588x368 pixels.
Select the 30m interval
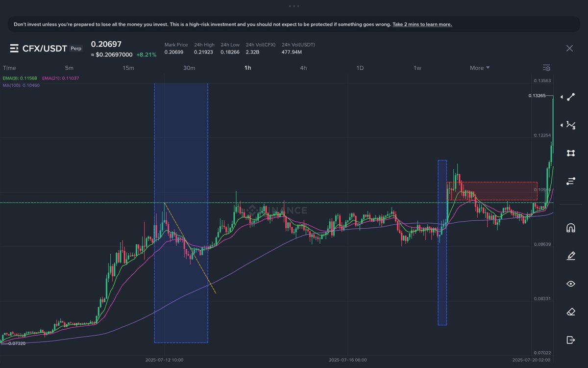point(189,68)
